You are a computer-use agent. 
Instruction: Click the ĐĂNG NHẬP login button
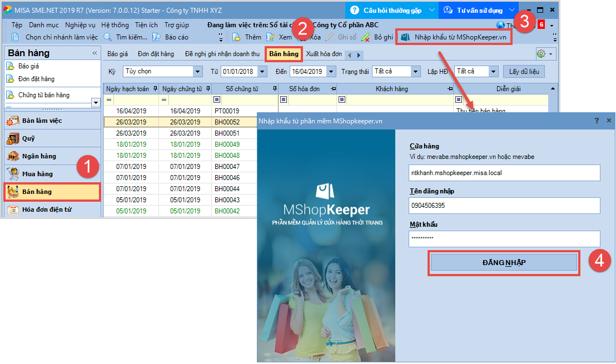(504, 263)
